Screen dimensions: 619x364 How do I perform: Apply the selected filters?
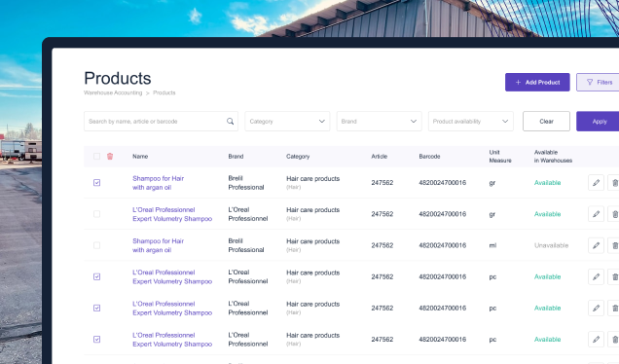598,122
